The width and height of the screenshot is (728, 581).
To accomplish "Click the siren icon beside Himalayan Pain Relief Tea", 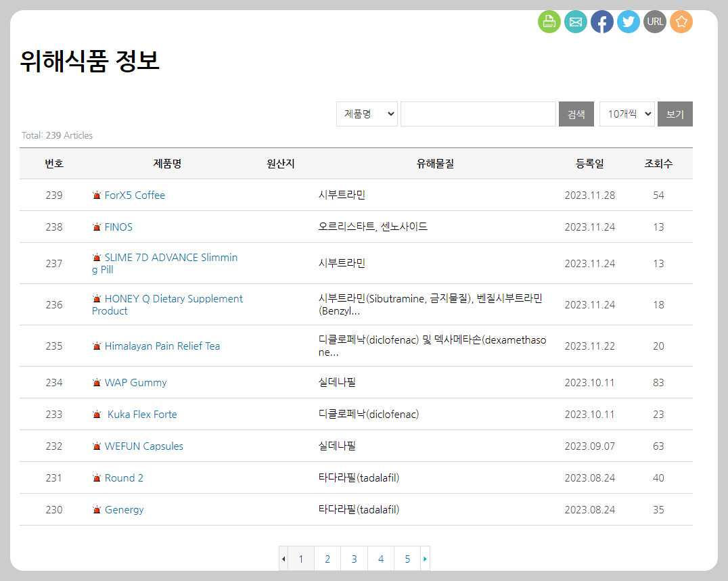I will coord(97,346).
